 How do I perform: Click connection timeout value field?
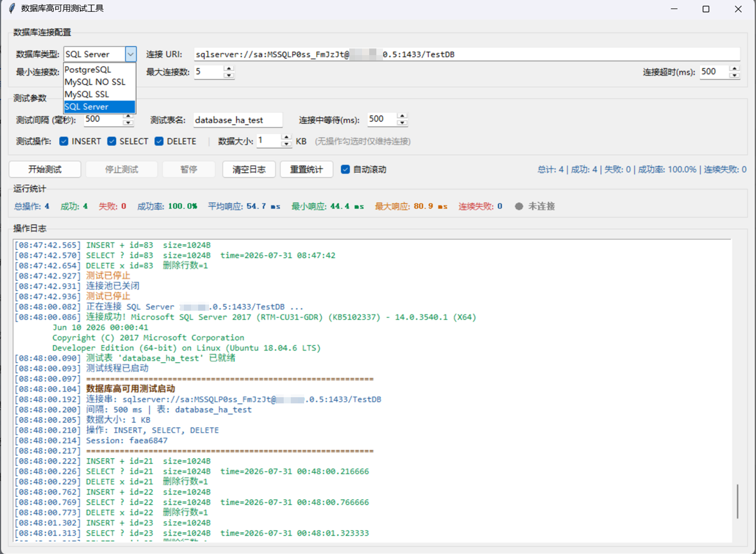click(715, 72)
